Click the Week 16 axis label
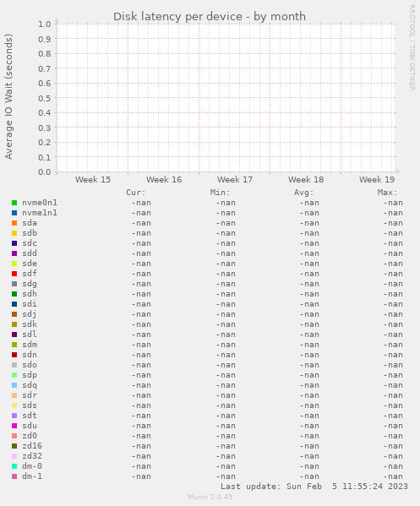 (x=164, y=180)
